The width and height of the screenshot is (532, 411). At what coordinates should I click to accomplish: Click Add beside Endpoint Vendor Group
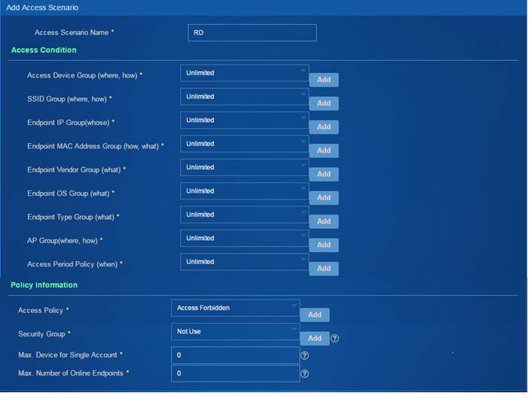324,174
